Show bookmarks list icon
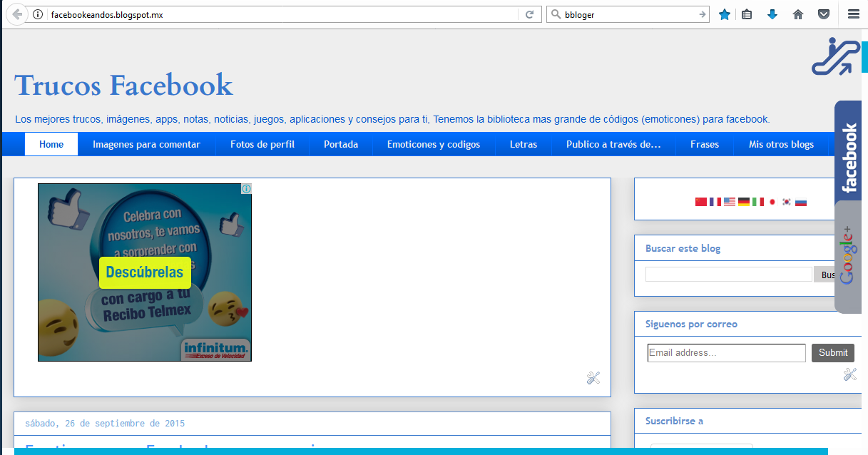The height and width of the screenshot is (455, 868). 747,14
